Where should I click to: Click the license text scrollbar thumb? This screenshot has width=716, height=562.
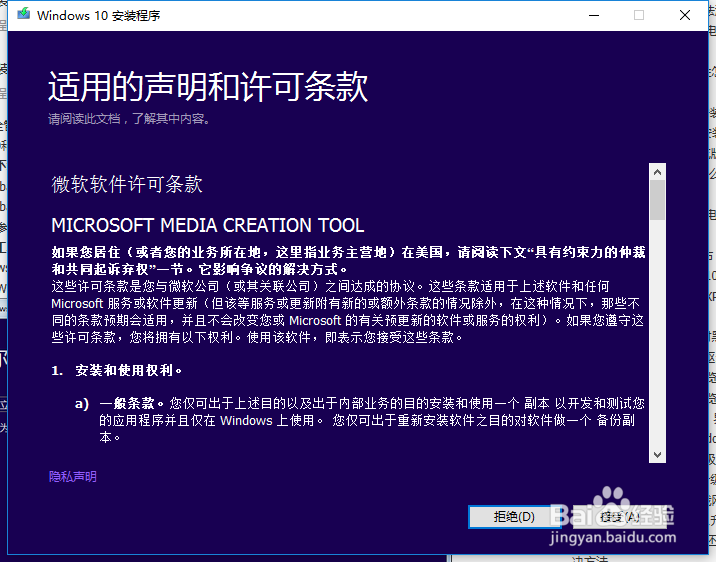[x=658, y=200]
